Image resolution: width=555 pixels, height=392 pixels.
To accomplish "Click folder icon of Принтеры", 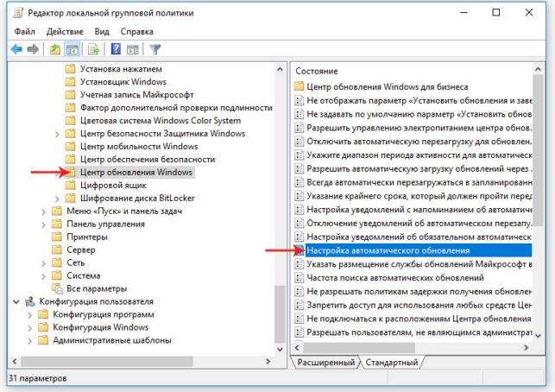I will (57, 237).
